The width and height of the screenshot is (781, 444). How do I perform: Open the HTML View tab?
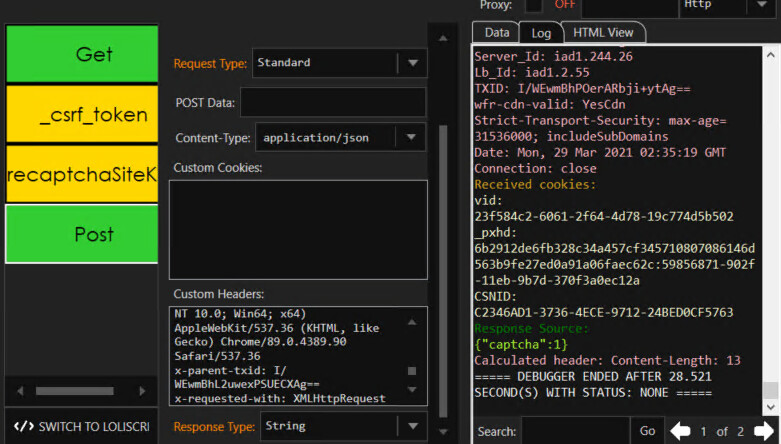603,33
